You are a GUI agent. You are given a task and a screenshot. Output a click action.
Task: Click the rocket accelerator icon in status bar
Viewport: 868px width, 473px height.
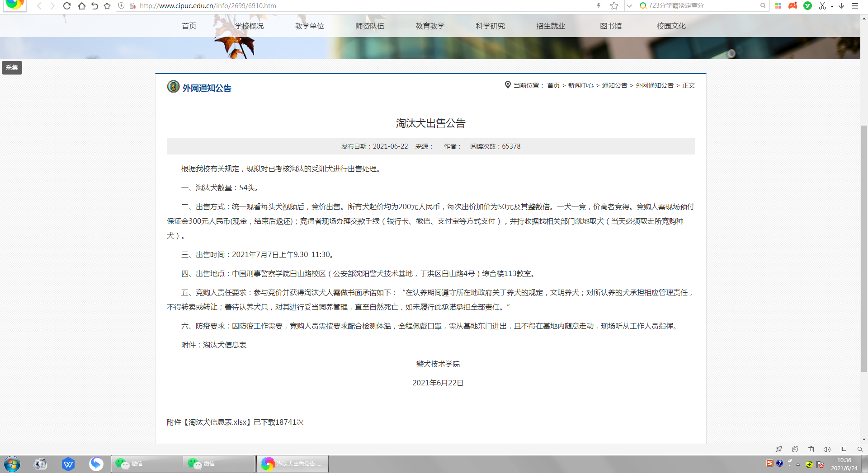coord(778,450)
